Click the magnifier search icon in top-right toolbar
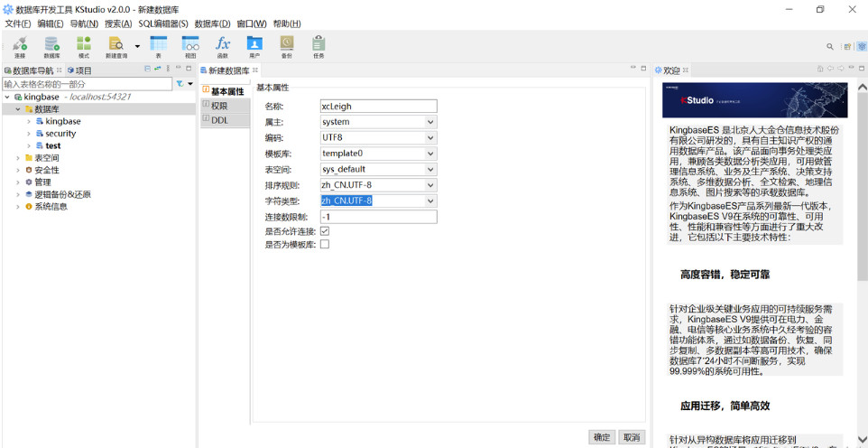Viewport: 868px width, 448px height. [830, 47]
